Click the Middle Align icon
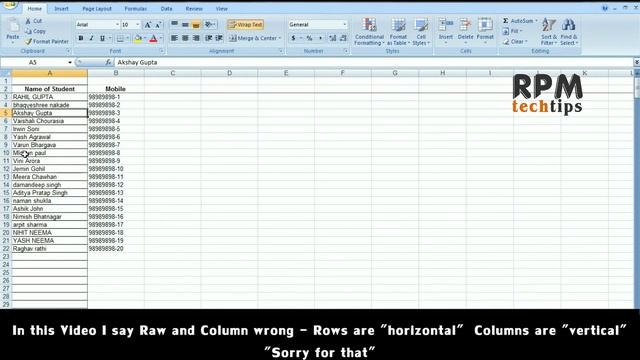 (x=185, y=24)
